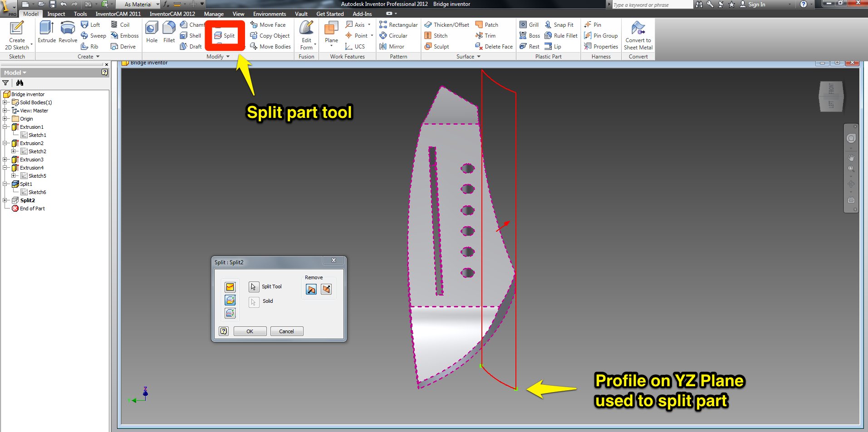Select the Extrude tool
This screenshot has height=432, width=868.
pos(47,32)
